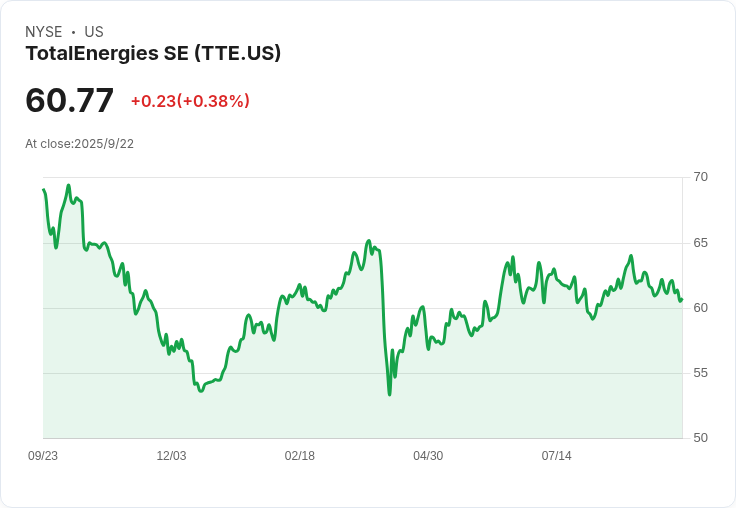The height and width of the screenshot is (508, 736).
Task: Click the NYSE exchange label
Action: click(44, 32)
